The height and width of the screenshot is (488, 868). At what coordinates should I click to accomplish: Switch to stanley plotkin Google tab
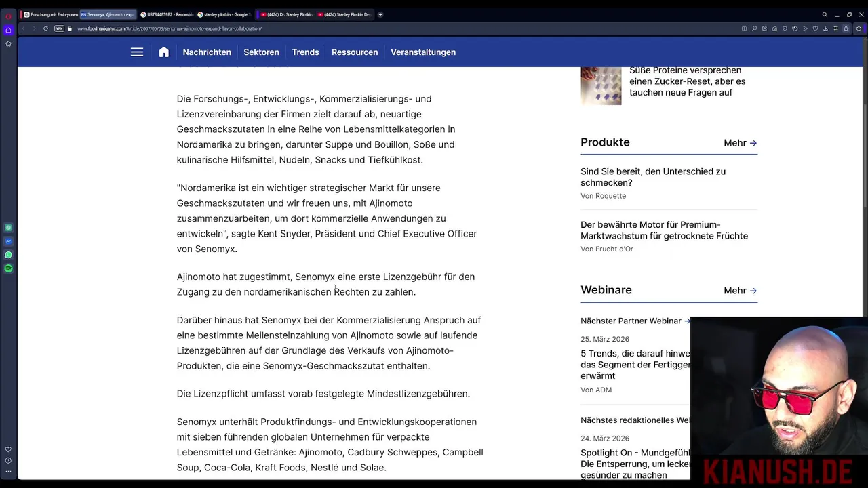[x=224, y=14]
